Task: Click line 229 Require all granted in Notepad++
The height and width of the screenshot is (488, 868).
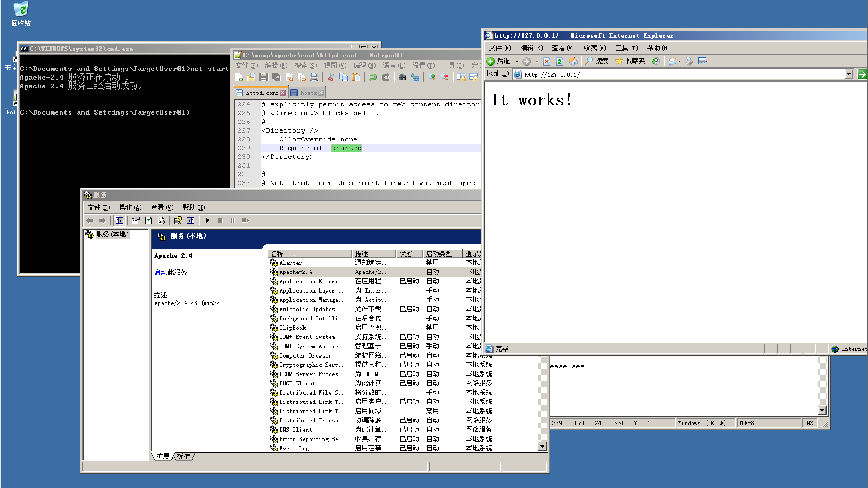Action: (x=320, y=148)
